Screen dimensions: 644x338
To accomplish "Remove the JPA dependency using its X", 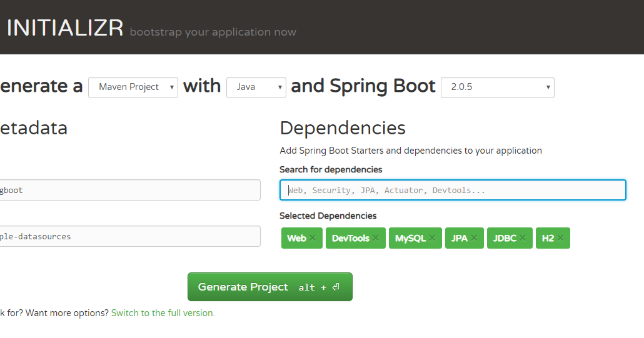I will (474, 238).
